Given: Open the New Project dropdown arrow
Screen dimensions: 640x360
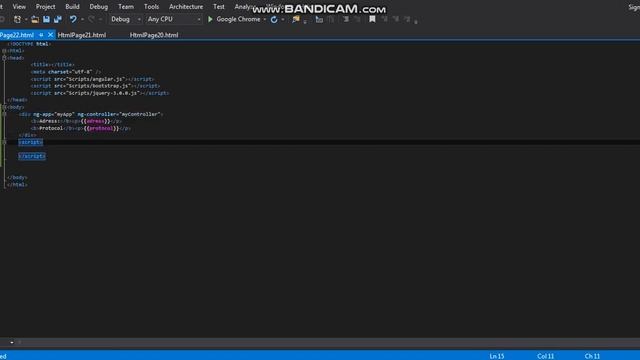Looking at the screenshot, I should [x=26, y=19].
